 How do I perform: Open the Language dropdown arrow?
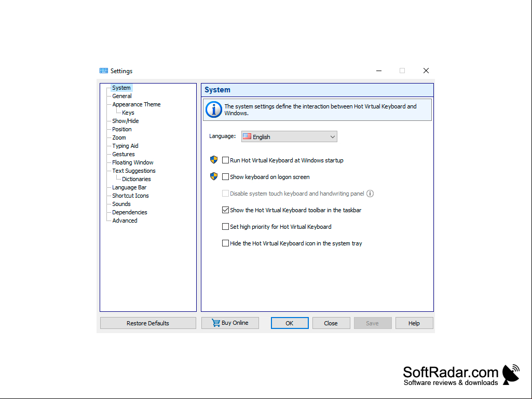[333, 137]
